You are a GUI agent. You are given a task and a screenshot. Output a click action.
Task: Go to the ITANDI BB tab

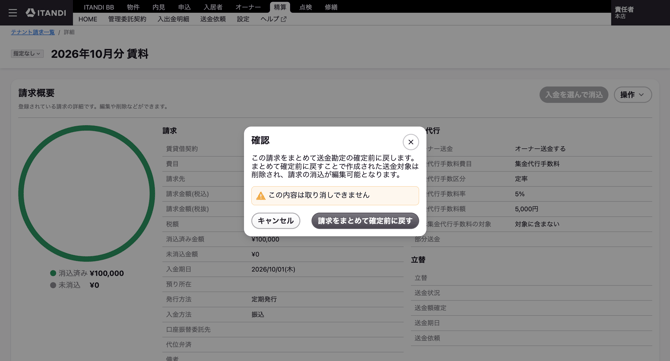tap(99, 7)
